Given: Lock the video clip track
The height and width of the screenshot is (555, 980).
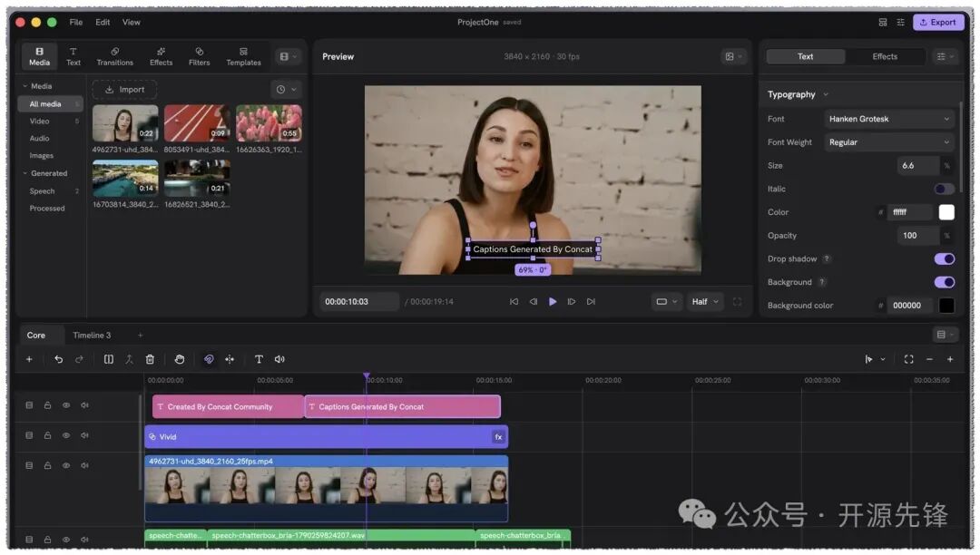Looking at the screenshot, I should click(x=47, y=466).
